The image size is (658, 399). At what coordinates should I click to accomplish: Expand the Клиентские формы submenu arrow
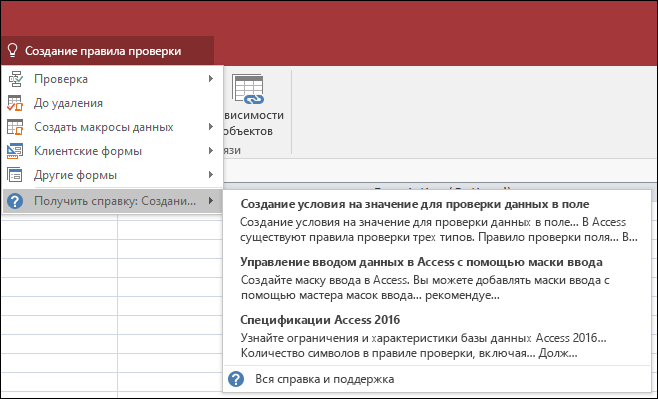click(211, 151)
